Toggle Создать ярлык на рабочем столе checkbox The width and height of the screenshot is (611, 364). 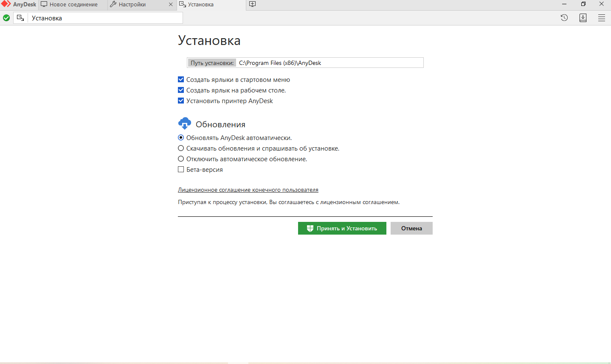[181, 90]
